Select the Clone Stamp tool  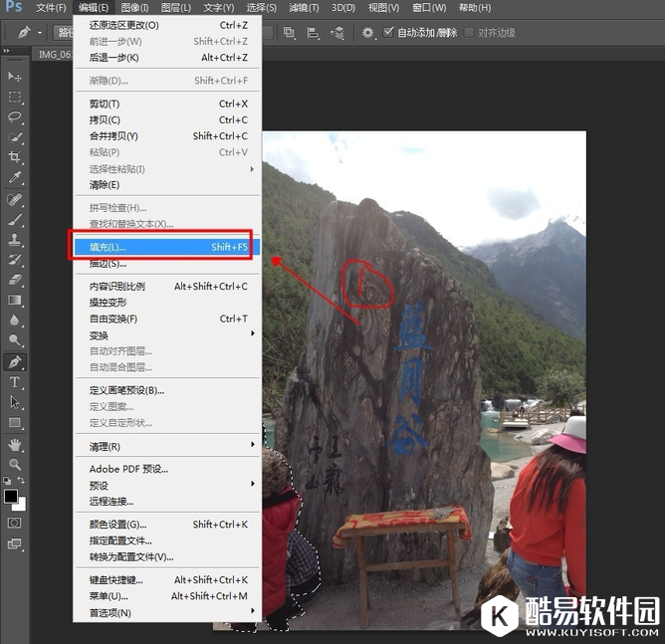(15, 239)
